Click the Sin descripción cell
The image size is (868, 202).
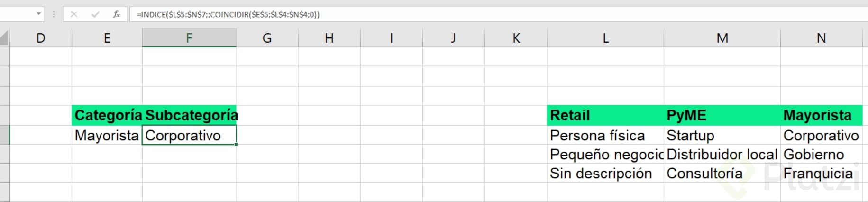tap(605, 174)
